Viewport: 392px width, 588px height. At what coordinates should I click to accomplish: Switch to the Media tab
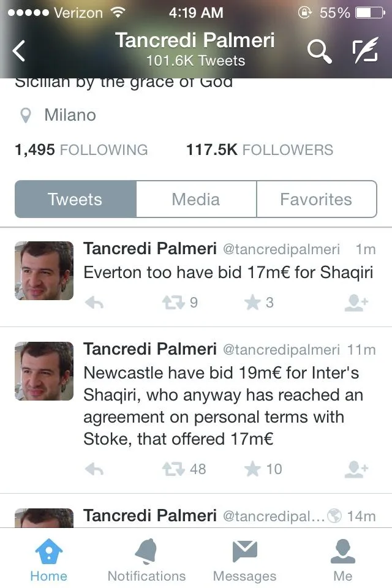196,199
